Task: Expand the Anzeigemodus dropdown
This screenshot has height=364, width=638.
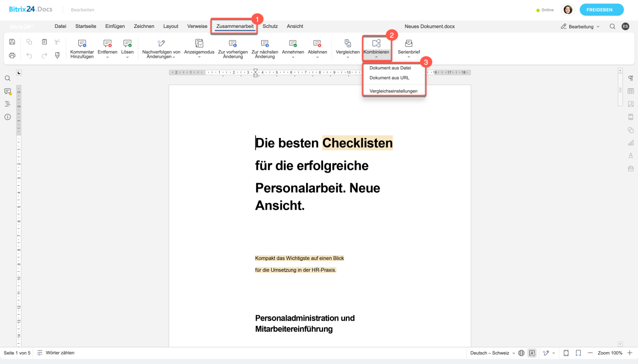Action: 199,48
